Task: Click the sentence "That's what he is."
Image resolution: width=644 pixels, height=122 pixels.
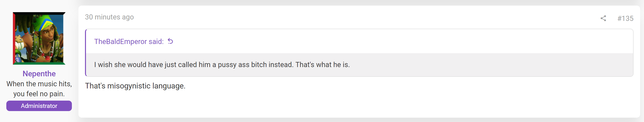Action: 322,65
